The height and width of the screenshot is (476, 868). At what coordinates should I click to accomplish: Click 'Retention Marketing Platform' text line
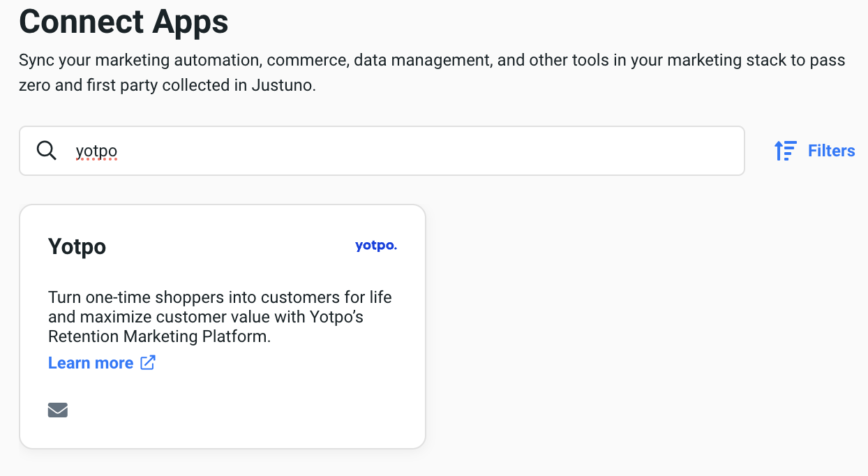tap(158, 336)
